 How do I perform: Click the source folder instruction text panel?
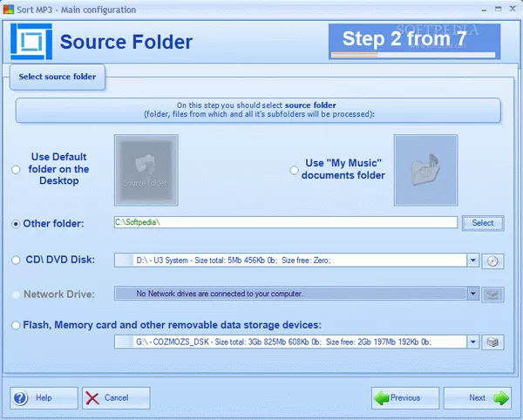[x=258, y=111]
